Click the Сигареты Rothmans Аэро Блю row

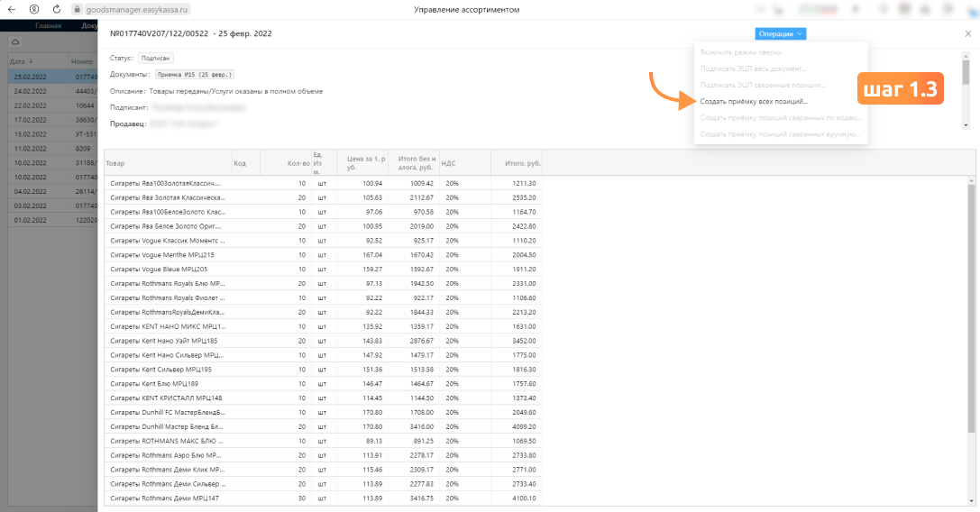coord(323,456)
